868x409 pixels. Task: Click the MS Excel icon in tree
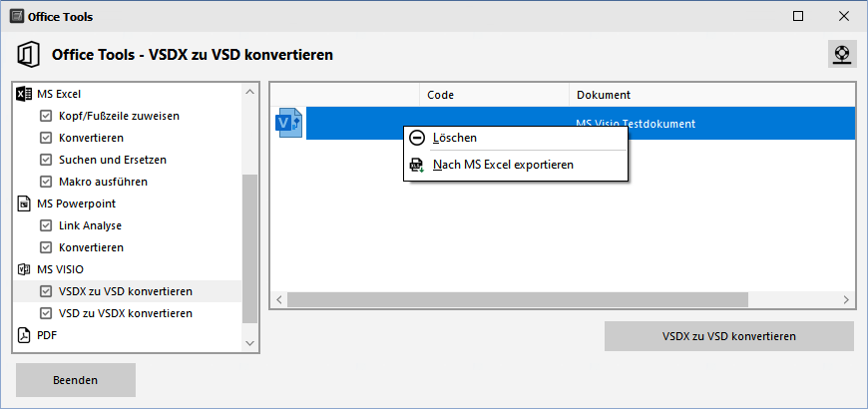point(24,94)
